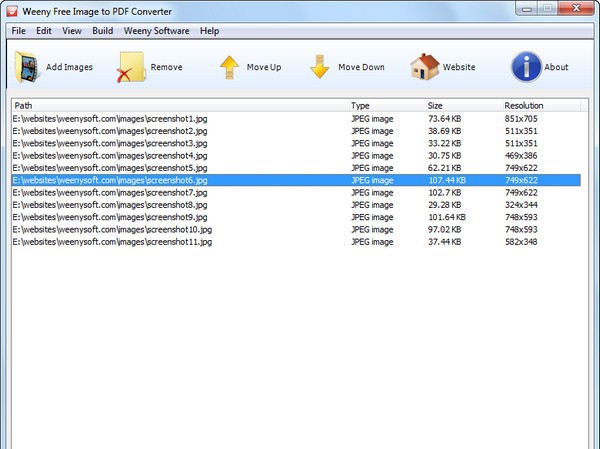The image size is (600, 449).
Task: Click the 33.22 KB size value
Action: tap(444, 143)
